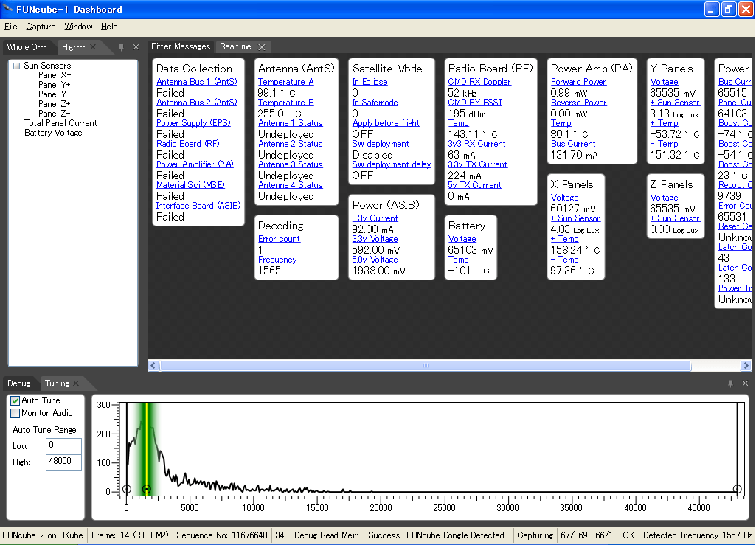Click the Detected Frequency 1557 Hz status
The width and height of the screenshot is (756, 545).
point(697,535)
